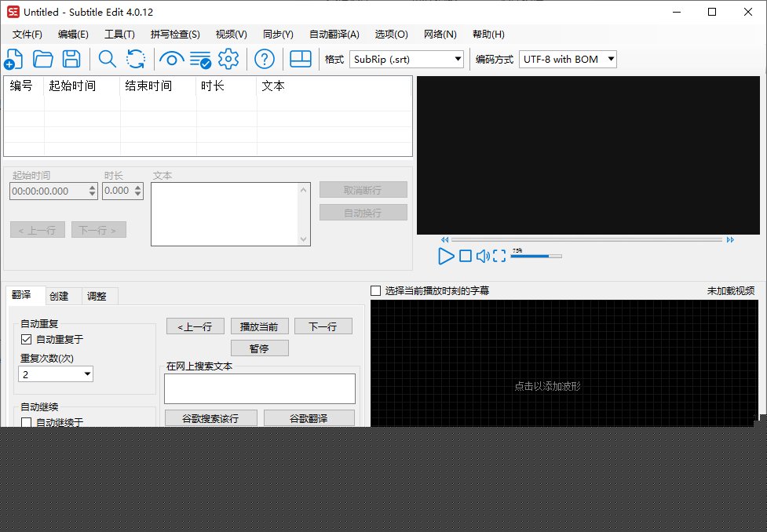
Task: Click the 在网上搜索文本 input box
Action: coord(260,388)
